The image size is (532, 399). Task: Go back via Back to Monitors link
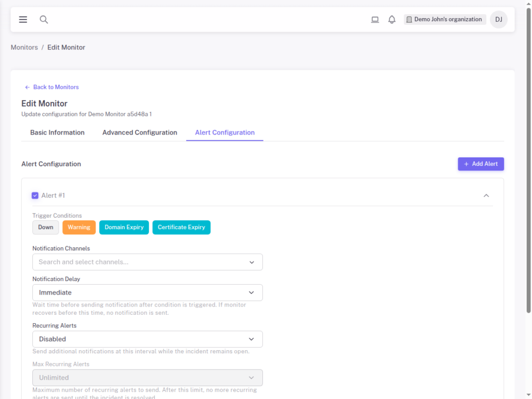(x=52, y=87)
